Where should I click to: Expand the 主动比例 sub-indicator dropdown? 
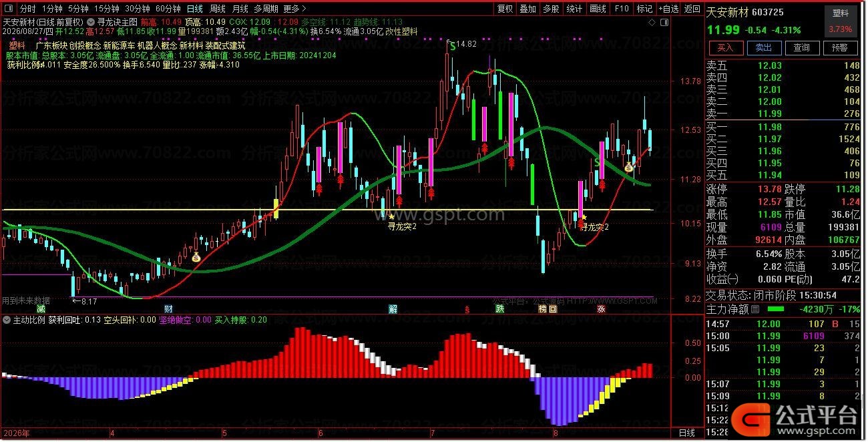tap(7, 320)
